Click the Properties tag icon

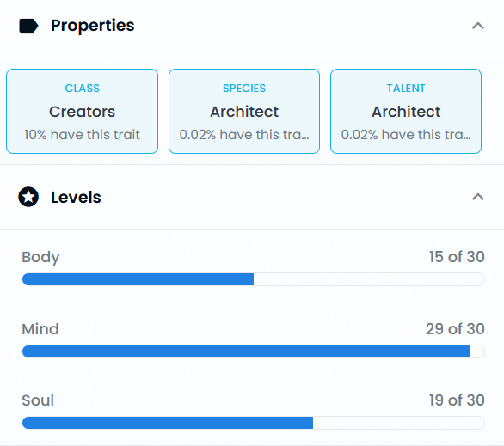(28, 26)
